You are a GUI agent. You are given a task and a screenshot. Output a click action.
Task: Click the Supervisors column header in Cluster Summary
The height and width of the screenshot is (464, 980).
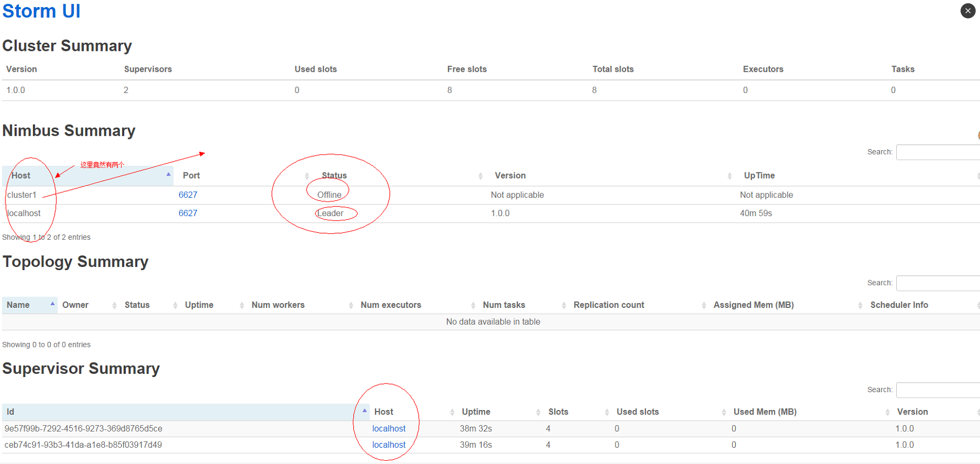coord(148,69)
